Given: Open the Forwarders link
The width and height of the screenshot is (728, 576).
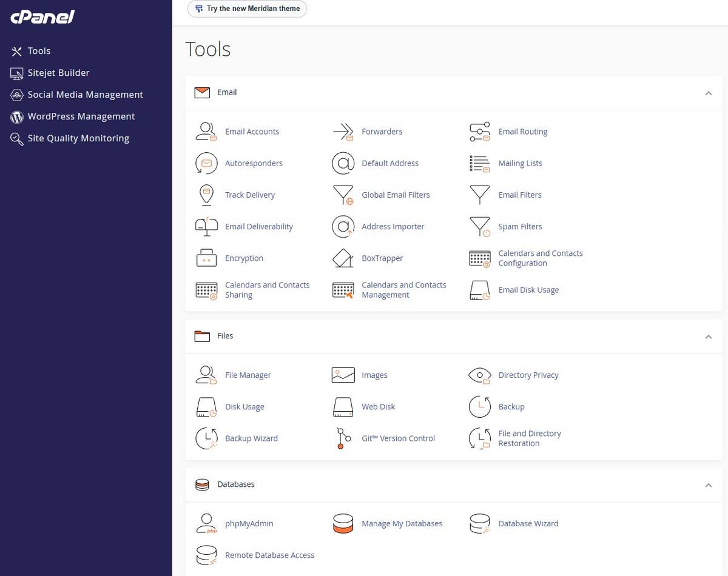Looking at the screenshot, I should click(382, 132).
